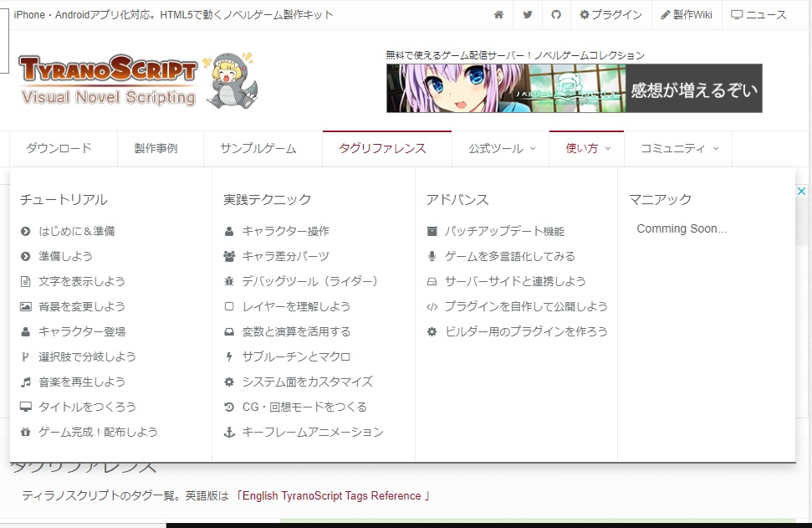
Task: Click the arrow icon beside 準備しよう
Action: (x=25, y=256)
